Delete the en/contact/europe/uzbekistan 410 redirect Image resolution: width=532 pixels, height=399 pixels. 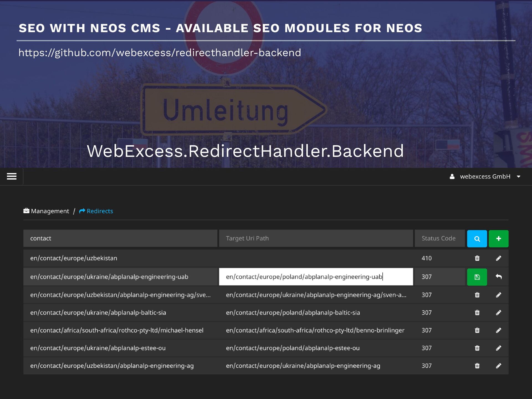tap(477, 258)
